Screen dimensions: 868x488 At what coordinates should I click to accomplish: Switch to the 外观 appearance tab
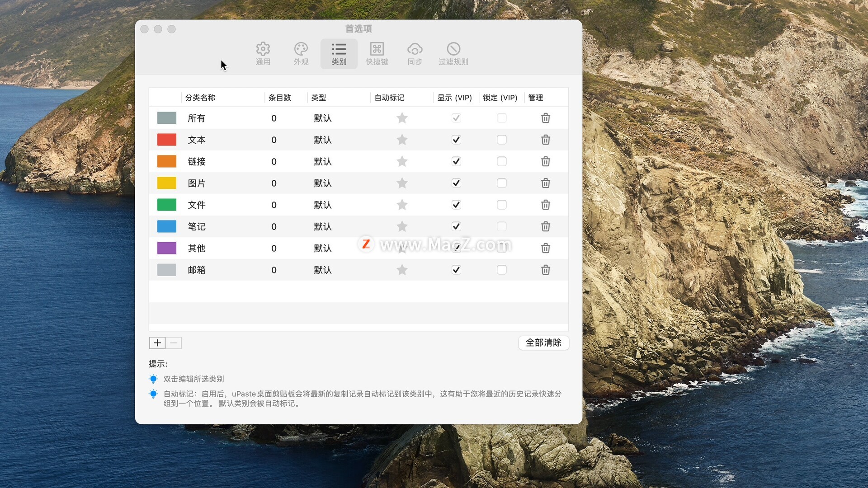(301, 54)
